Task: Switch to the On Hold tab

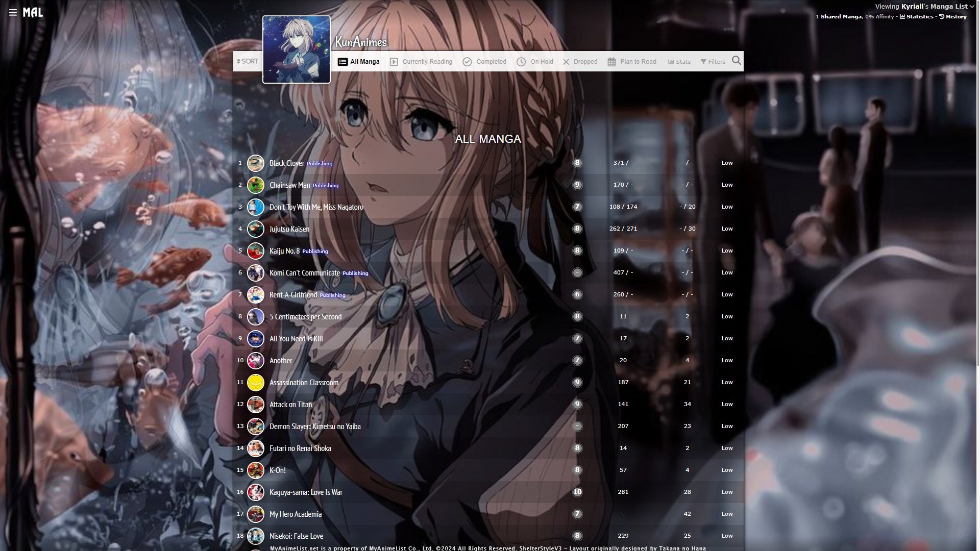Action: coord(535,62)
